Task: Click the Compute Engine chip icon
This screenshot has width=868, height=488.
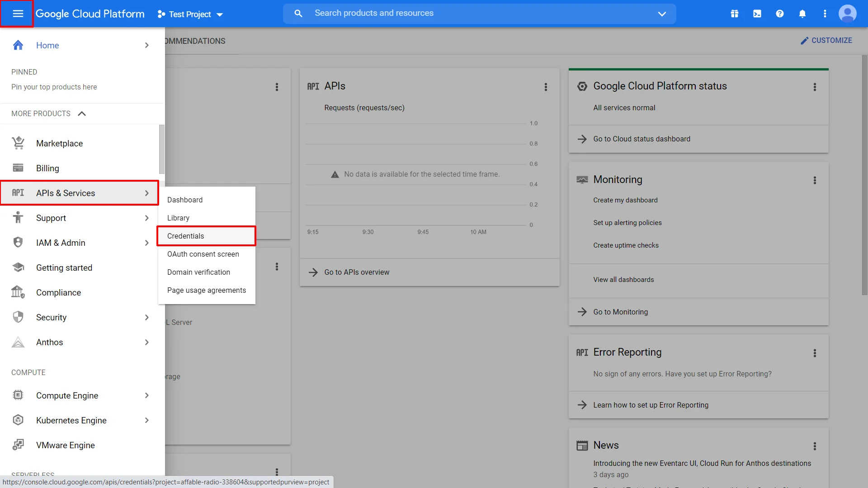Action: coord(18,395)
